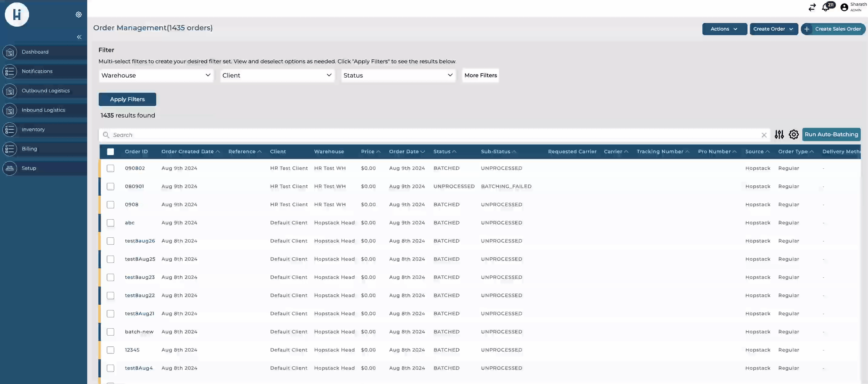868x384 pixels.
Task: Open the Sharath admin profile icon
Action: click(844, 7)
